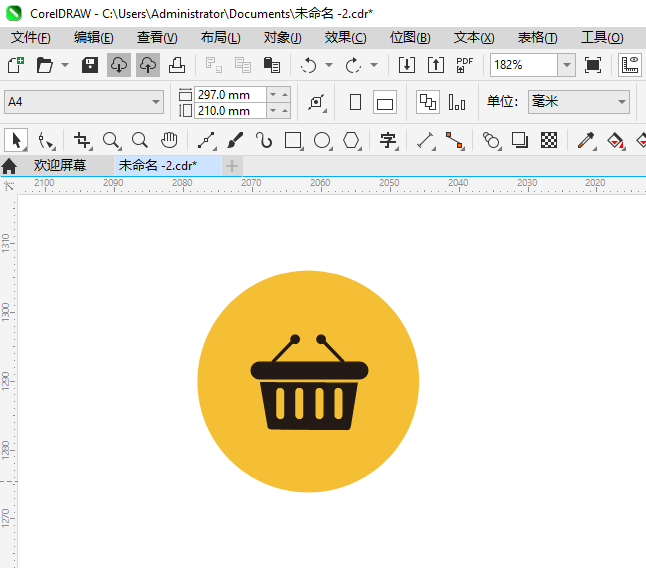Viewport: 646px width, 568px height.
Task: Open the units 毫米 dropdown
Action: [x=620, y=102]
